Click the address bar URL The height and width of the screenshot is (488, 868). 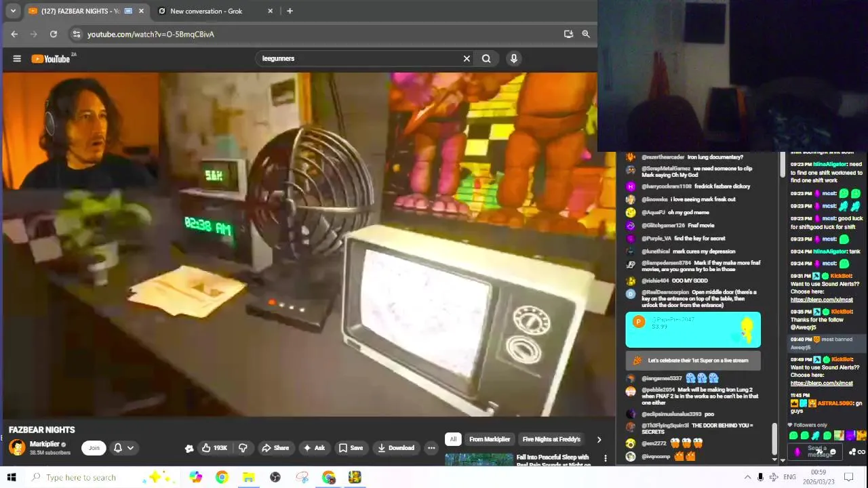(151, 34)
